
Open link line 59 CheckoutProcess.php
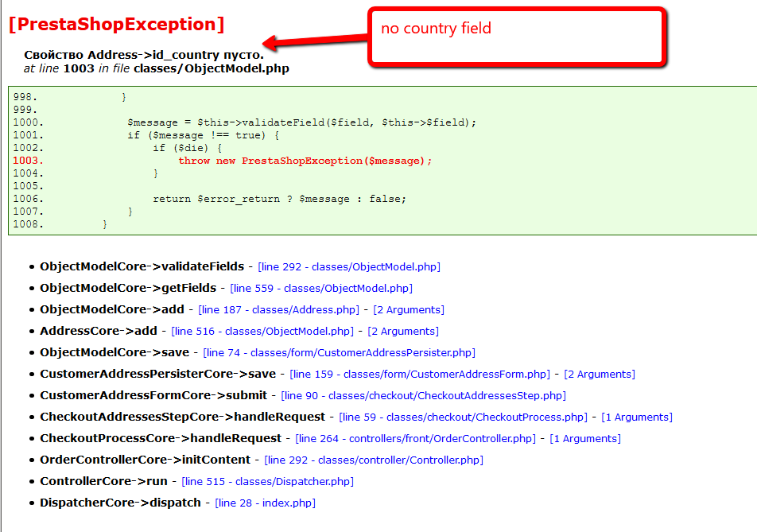coord(463,417)
